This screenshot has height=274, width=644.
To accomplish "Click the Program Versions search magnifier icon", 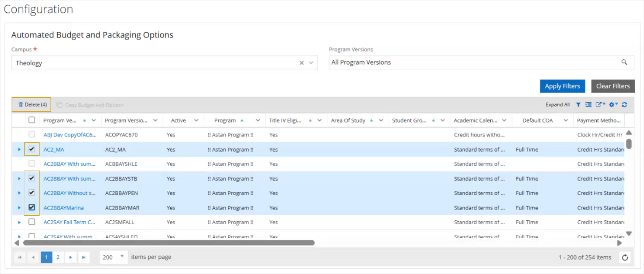I will pos(624,62).
